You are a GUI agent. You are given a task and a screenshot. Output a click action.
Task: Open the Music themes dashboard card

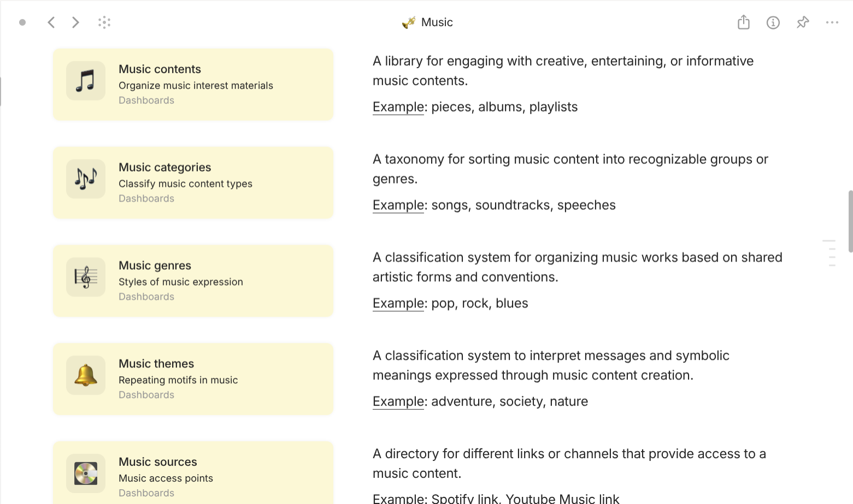[193, 379]
